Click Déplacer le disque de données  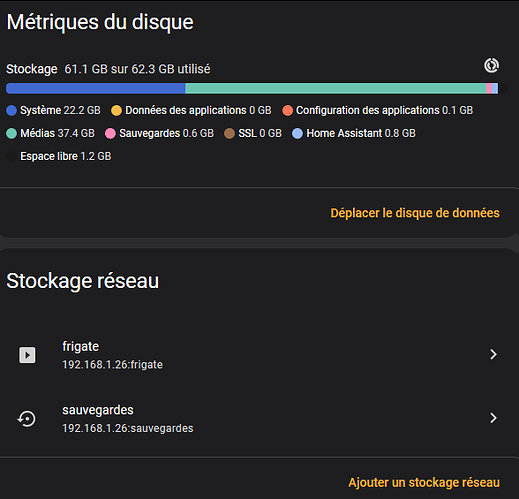pyautogui.click(x=415, y=213)
